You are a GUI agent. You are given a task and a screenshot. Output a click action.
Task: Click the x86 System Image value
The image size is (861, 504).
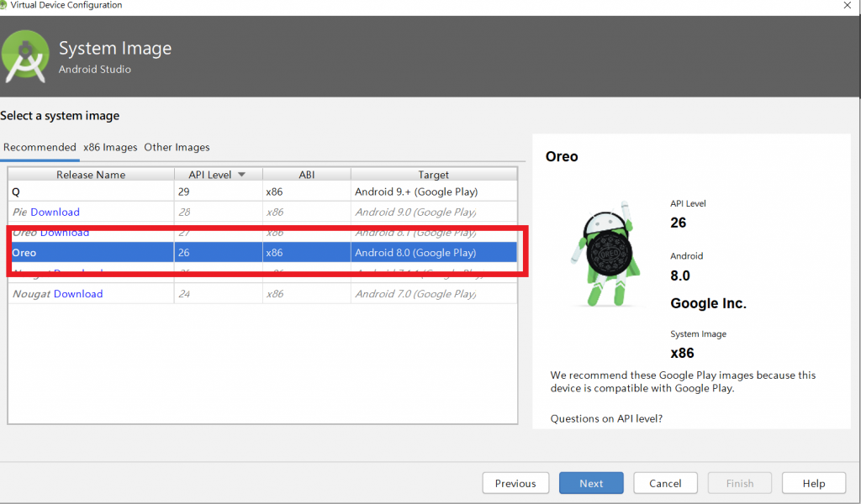pos(682,353)
